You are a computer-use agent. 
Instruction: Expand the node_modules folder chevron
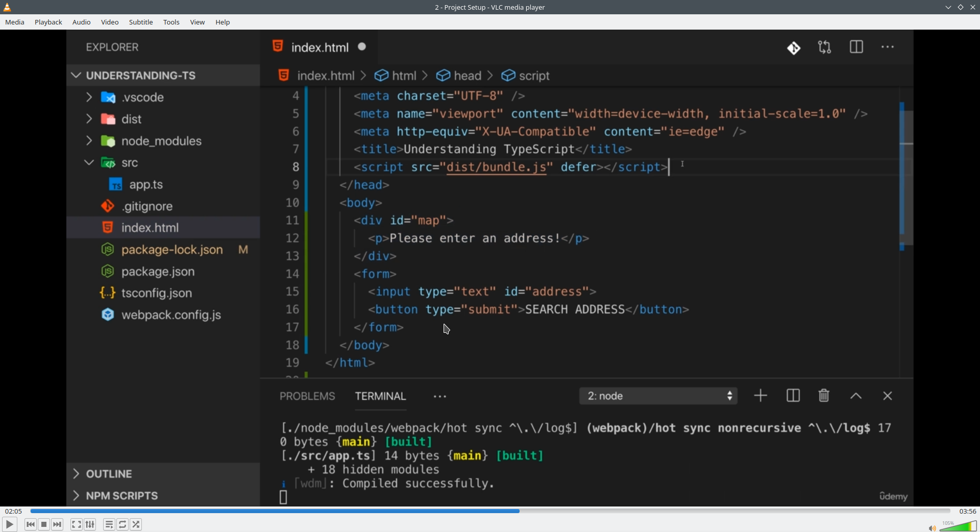point(89,140)
